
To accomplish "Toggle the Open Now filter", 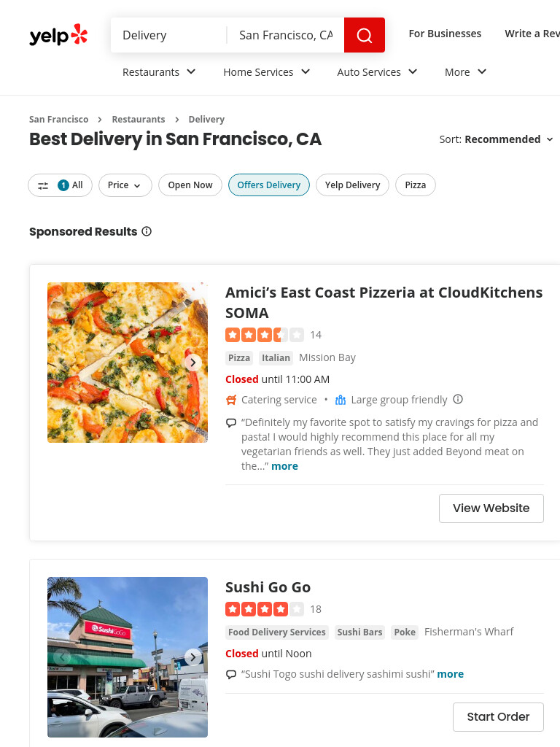I will 190,185.
